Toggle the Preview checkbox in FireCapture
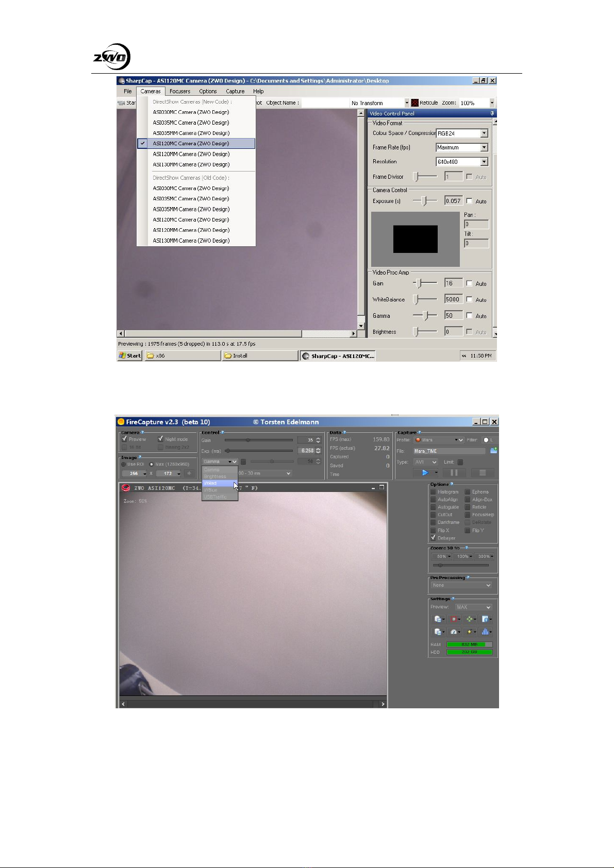 pyautogui.click(x=124, y=439)
